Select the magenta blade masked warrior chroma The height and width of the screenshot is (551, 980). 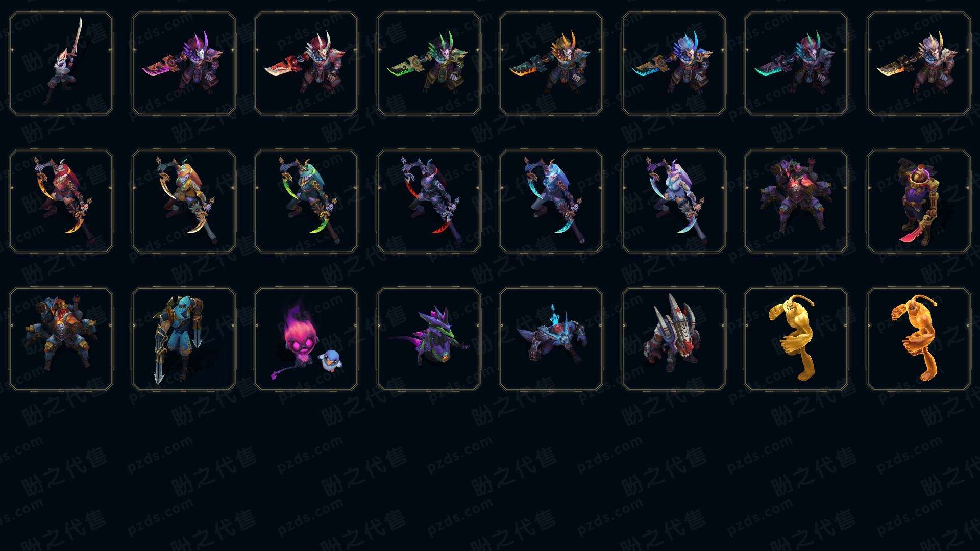[x=184, y=64]
